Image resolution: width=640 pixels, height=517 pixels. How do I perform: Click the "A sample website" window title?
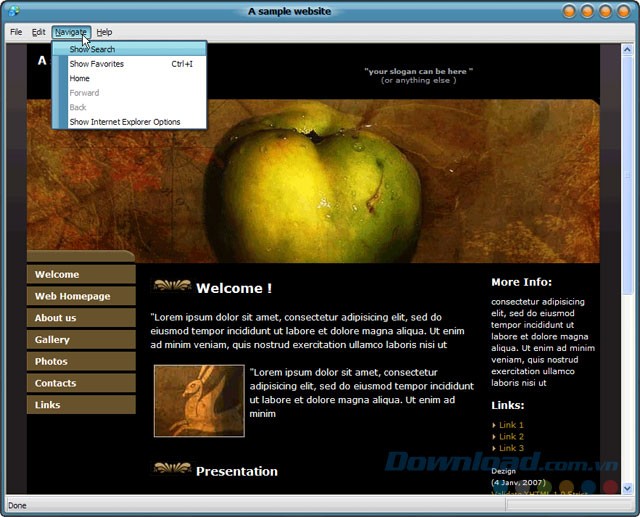(x=289, y=11)
